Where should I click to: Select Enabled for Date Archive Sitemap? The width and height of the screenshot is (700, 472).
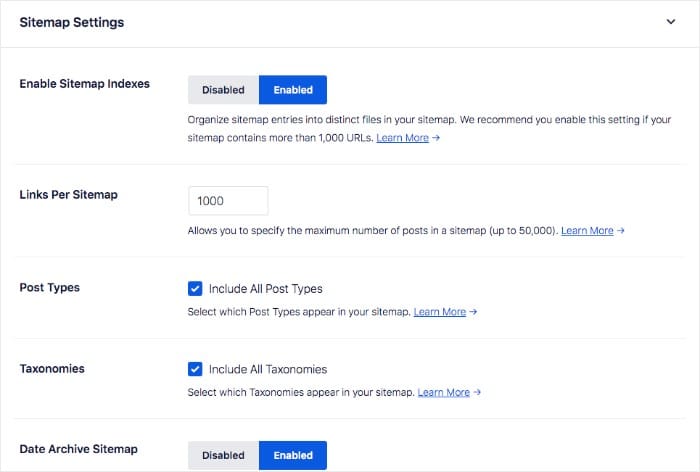coord(293,455)
